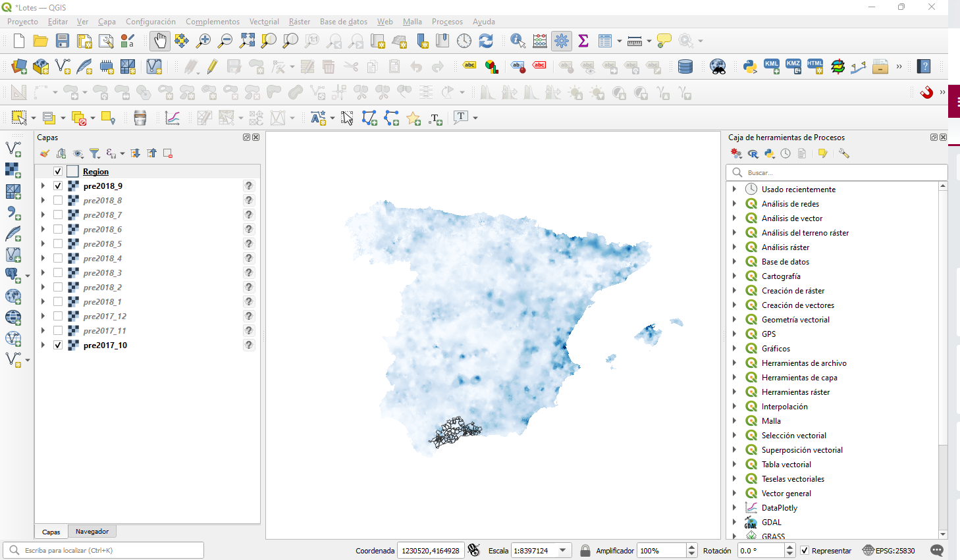Click the question mark beside pre2018_7
Viewport: 960px width, 560px height.
[248, 215]
